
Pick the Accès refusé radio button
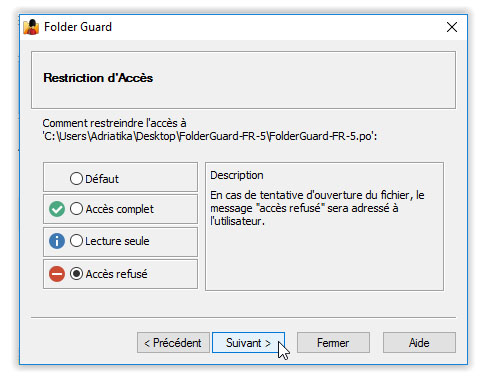click(x=76, y=274)
